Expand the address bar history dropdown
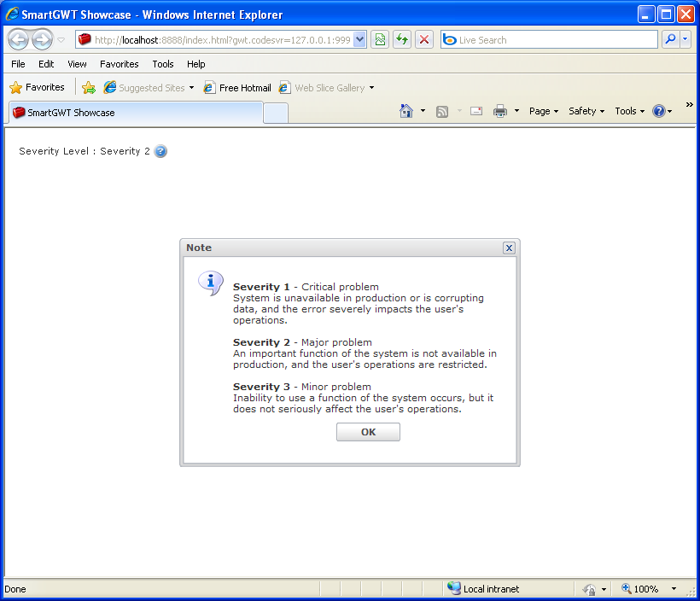Viewport: 700px width, 601px height. click(x=360, y=40)
